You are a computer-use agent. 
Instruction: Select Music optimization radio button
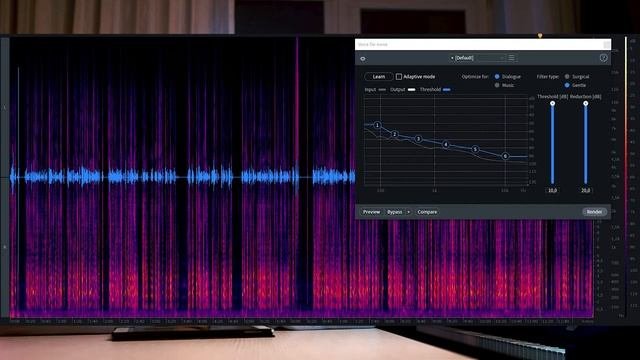tap(497, 85)
